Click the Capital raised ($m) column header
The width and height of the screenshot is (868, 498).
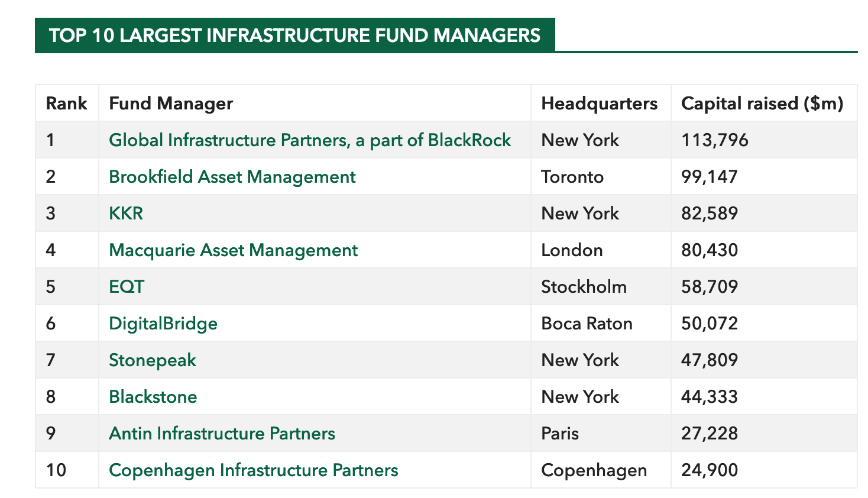tap(762, 104)
